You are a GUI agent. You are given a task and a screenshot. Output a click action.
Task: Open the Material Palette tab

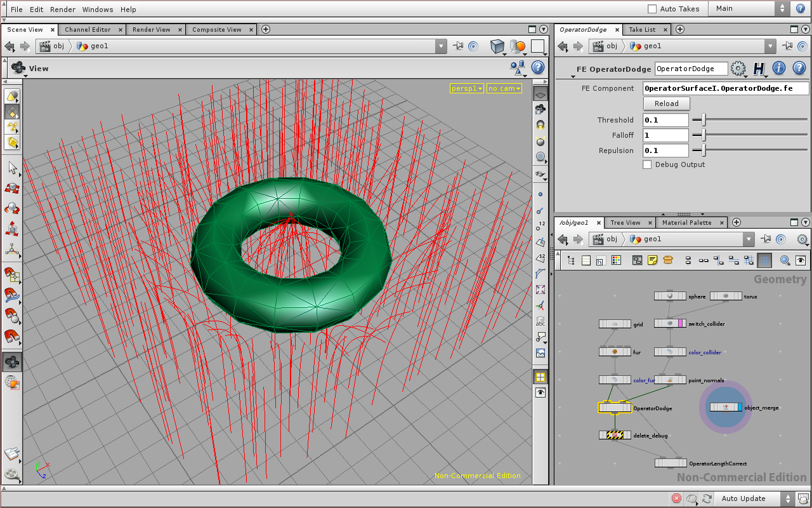[x=687, y=222]
